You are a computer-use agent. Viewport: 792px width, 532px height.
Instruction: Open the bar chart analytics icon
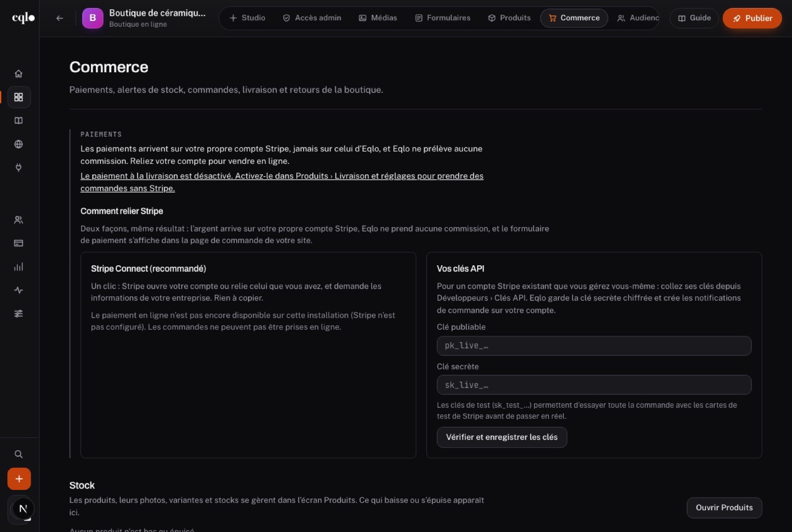point(19,267)
